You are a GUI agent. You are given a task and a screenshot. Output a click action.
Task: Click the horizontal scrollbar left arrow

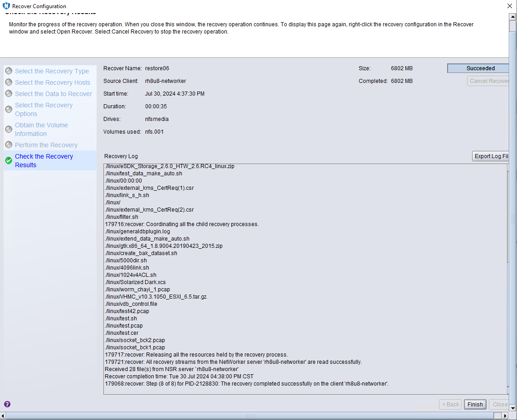(3, 416)
